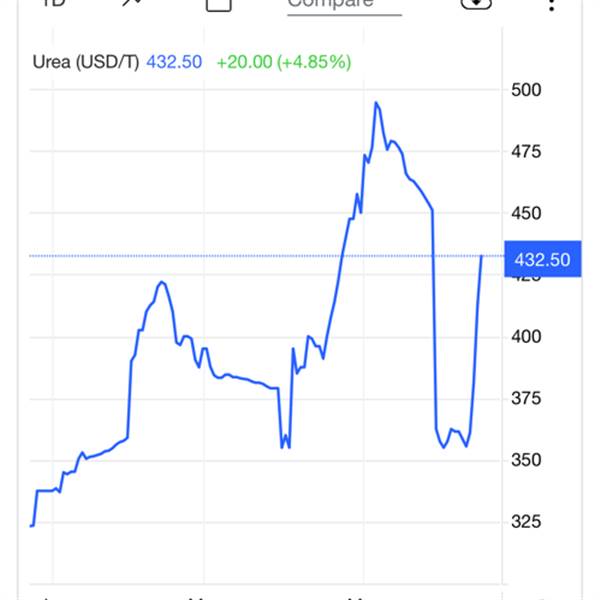Viewport: 600px width, 600px height.
Task: Click the Urea (USD/T) series label
Action: coord(86,62)
